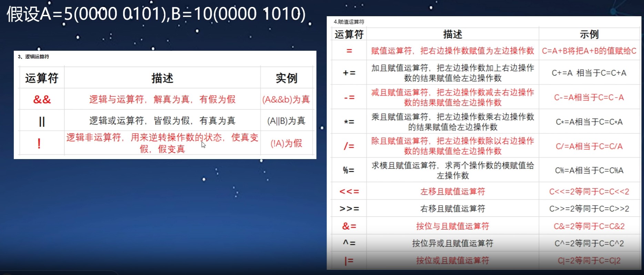
Task: Select the '^=' operator cell
Action: (x=349, y=243)
